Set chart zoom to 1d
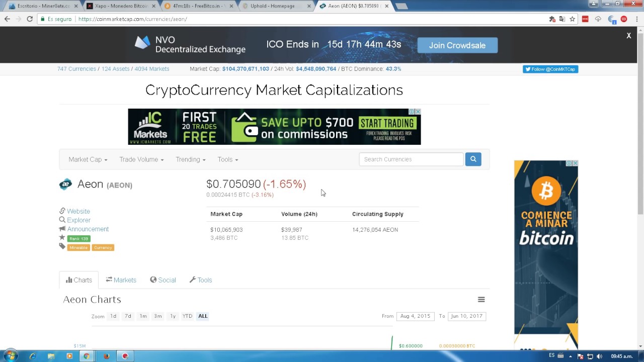This screenshot has width=644, height=362. pos(113,316)
